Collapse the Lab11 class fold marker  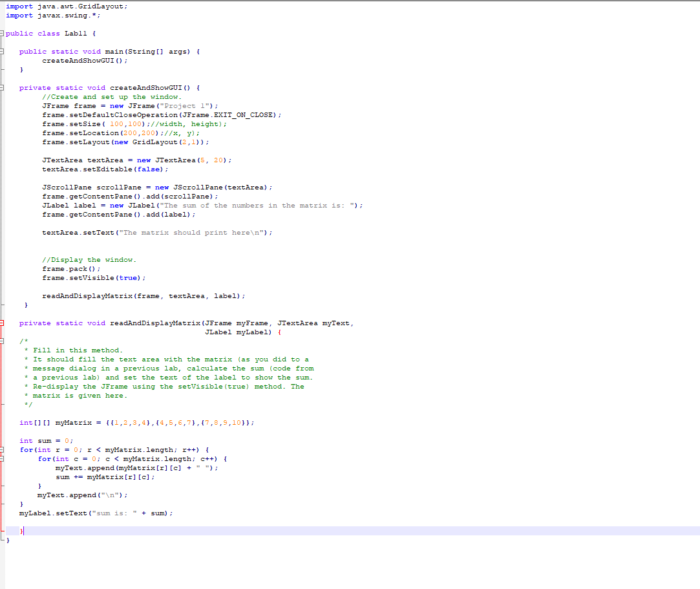point(3,33)
